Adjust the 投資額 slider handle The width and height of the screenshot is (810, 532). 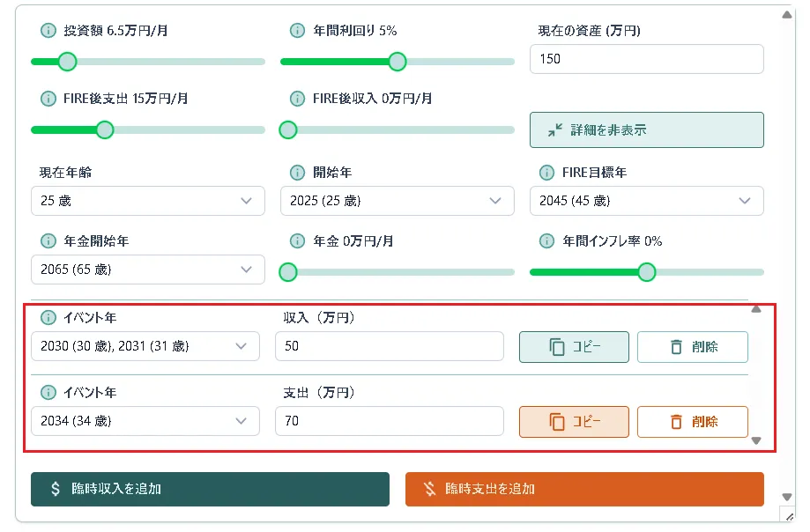click(x=67, y=62)
